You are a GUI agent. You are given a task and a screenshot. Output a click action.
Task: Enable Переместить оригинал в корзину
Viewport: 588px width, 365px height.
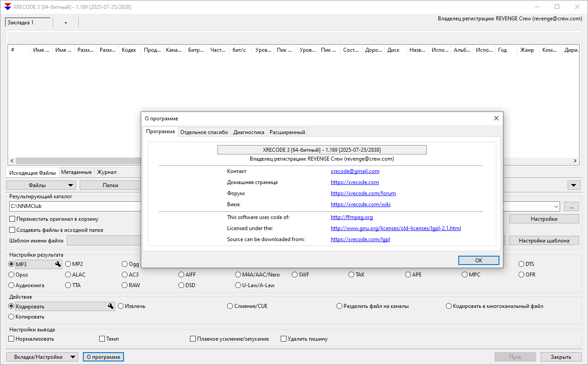[x=12, y=219]
